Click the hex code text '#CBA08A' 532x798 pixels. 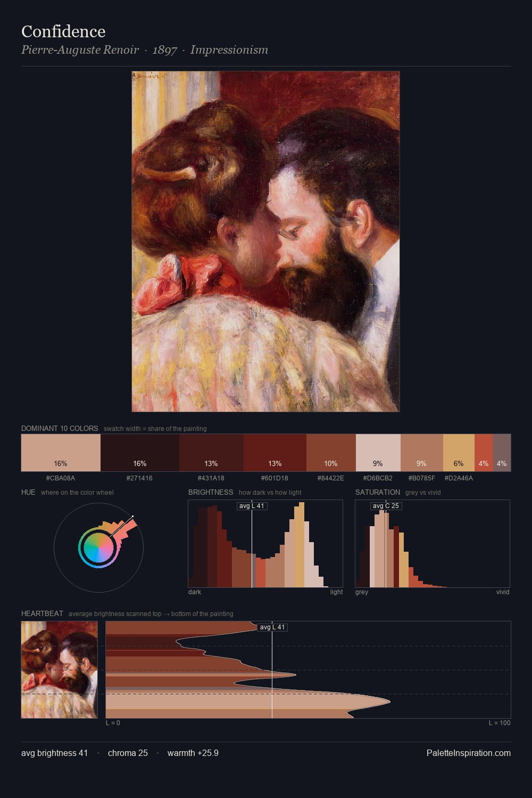(x=61, y=478)
